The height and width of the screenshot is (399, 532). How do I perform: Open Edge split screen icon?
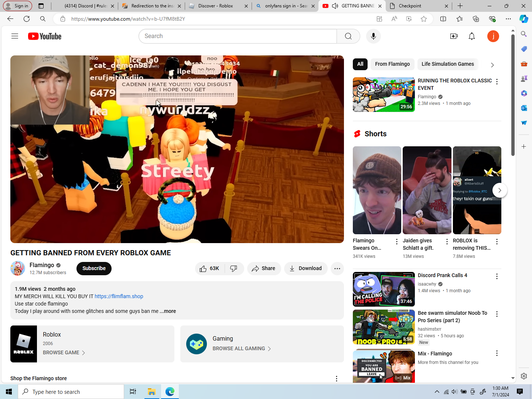tap(443, 19)
